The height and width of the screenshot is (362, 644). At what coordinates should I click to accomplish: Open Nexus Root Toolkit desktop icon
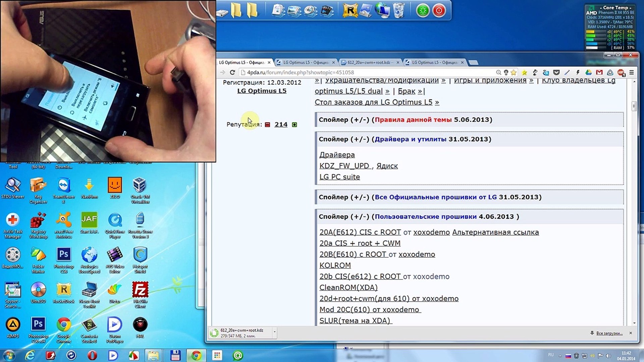point(89,295)
